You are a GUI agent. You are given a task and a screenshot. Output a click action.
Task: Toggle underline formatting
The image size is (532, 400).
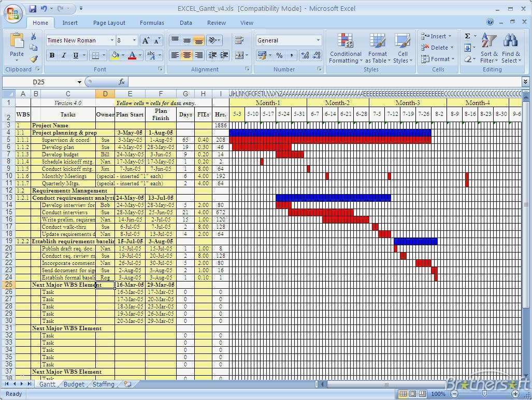[x=76, y=55]
